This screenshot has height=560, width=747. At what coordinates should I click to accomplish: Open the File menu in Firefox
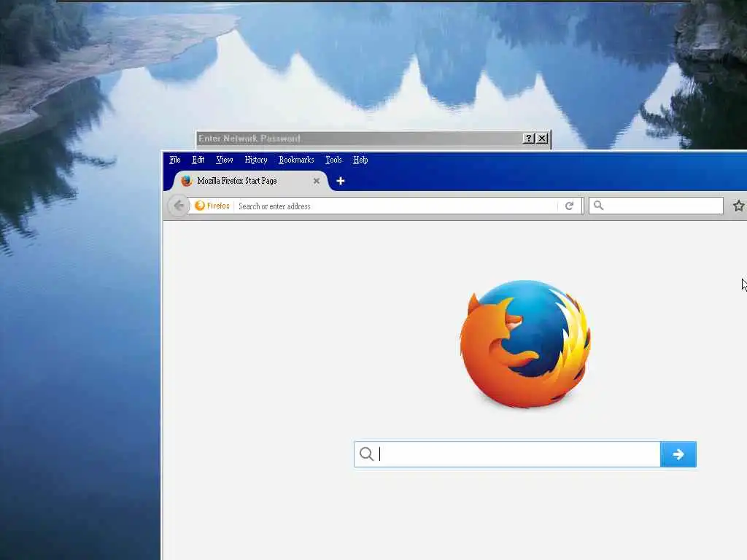coord(175,160)
